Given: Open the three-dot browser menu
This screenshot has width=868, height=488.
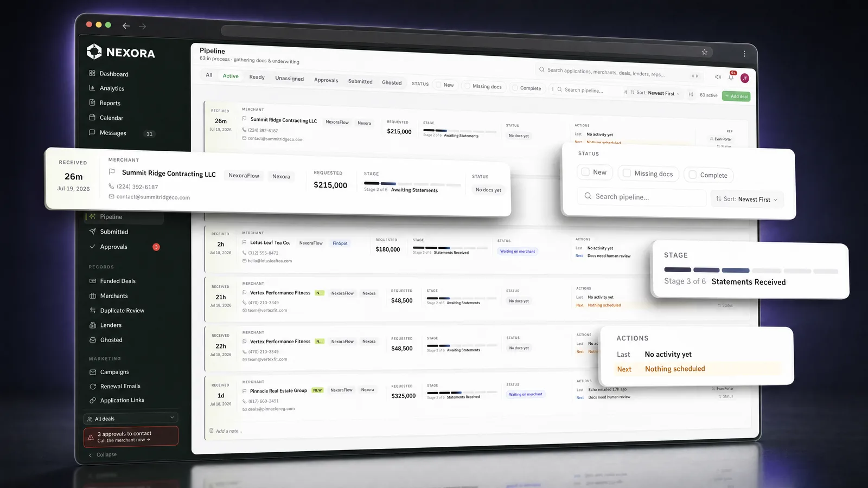Looking at the screenshot, I should click(744, 54).
